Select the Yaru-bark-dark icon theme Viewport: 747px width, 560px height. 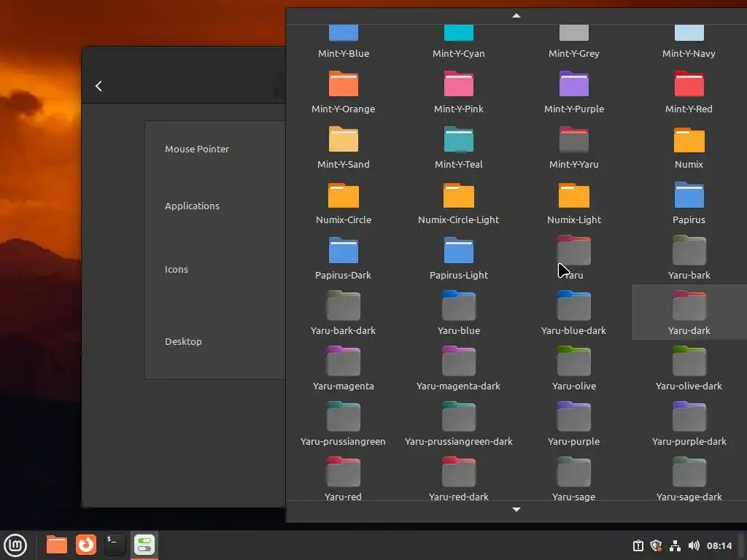[343, 313]
